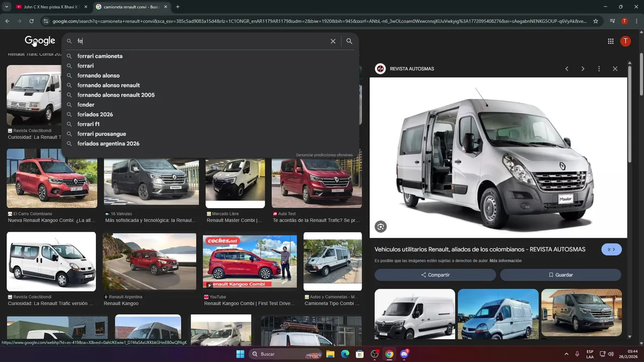Click the magnifier search submit button
The width and height of the screenshot is (644, 362).
[349, 41]
